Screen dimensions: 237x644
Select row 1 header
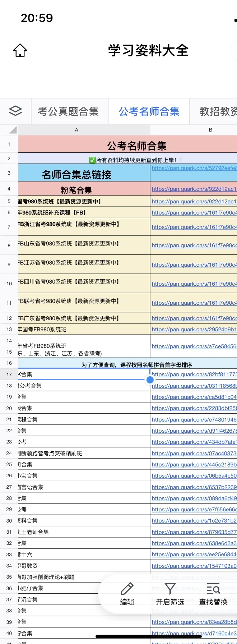(x=9, y=144)
